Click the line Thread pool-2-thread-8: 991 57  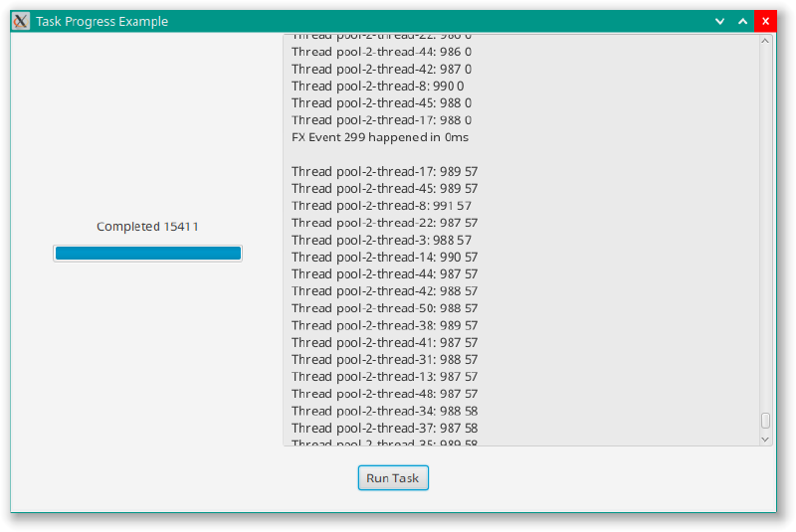point(381,206)
